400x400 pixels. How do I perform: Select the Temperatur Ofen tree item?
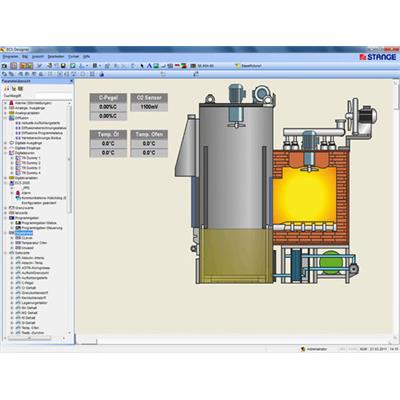coord(34,243)
